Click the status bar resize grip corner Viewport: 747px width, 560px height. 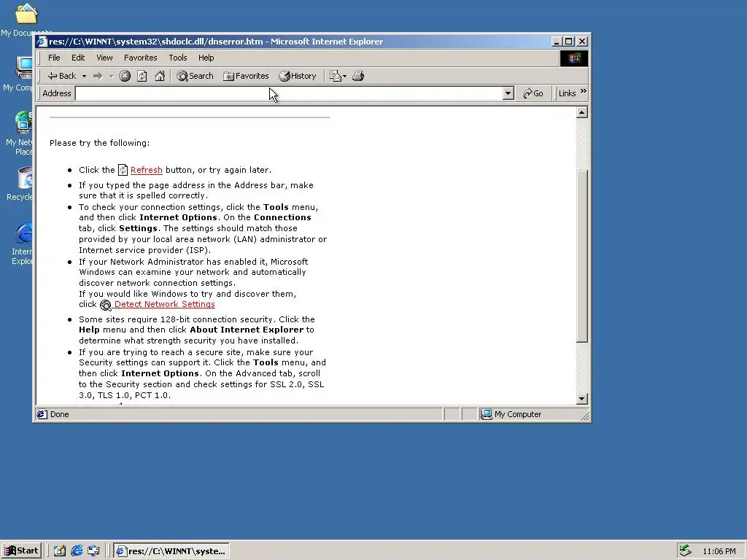point(584,415)
